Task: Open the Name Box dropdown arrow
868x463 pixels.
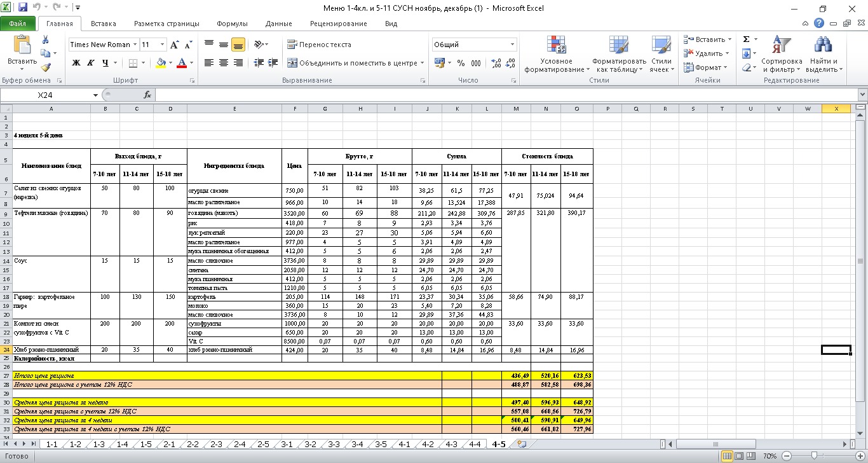Action: coord(96,95)
